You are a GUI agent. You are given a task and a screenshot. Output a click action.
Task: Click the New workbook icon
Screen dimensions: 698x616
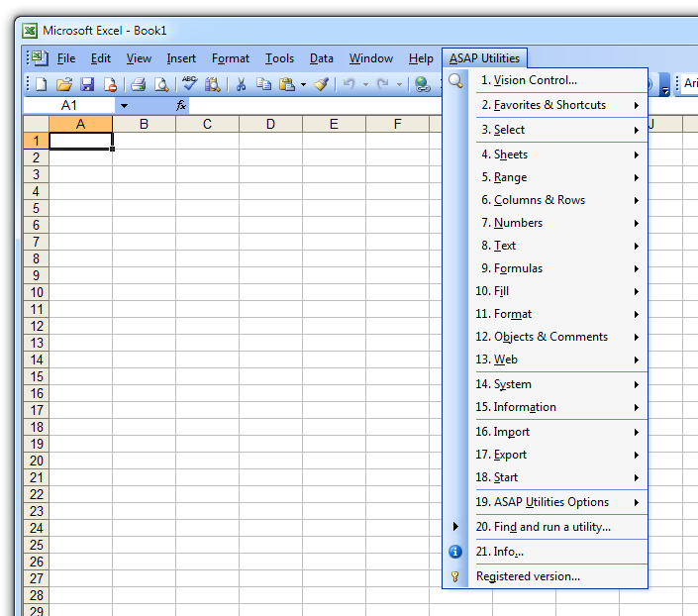point(41,85)
